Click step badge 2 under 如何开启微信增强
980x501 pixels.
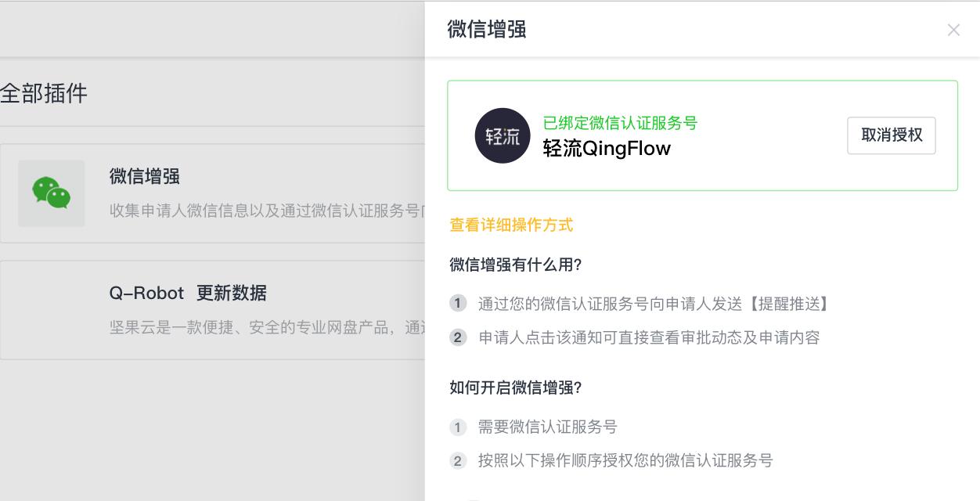click(x=458, y=461)
